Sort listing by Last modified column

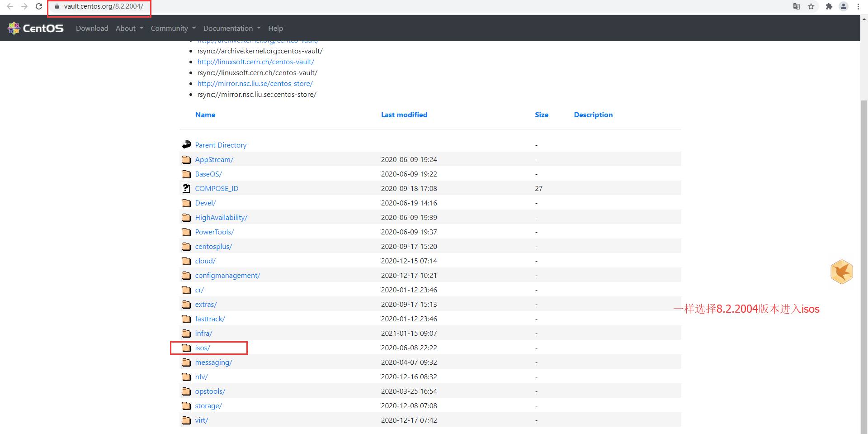tap(404, 115)
